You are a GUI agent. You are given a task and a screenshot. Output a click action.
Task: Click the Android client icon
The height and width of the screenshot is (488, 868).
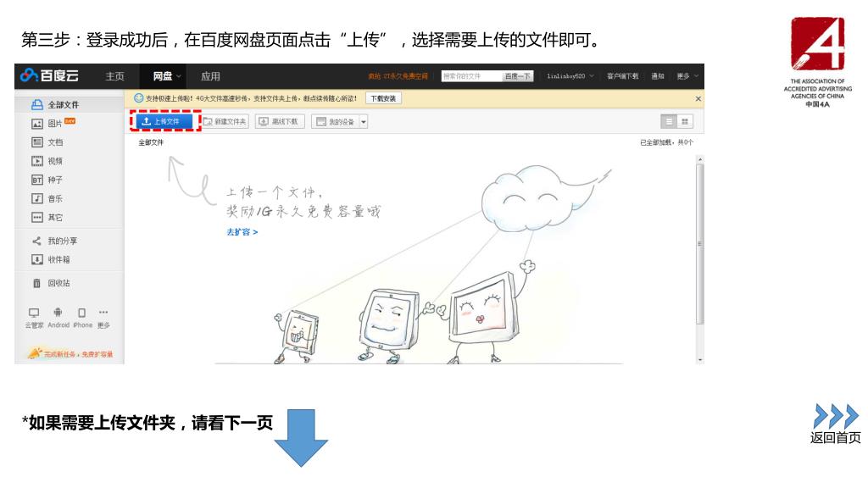pyautogui.click(x=58, y=314)
